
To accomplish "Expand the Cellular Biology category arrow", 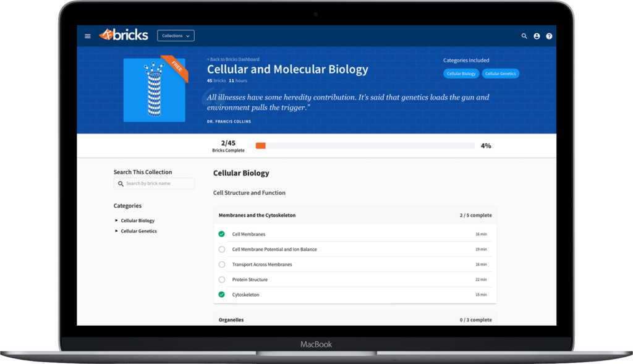I will pyautogui.click(x=116, y=221).
